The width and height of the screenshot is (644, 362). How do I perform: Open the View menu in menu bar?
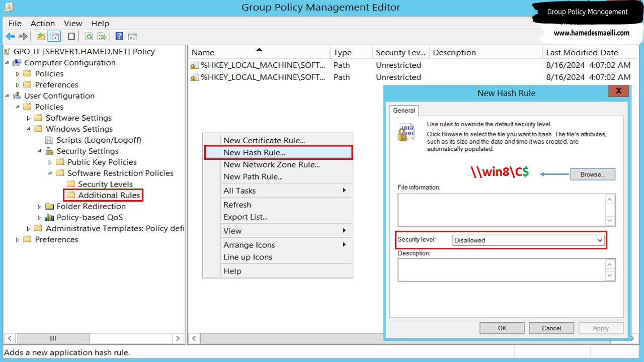click(73, 23)
